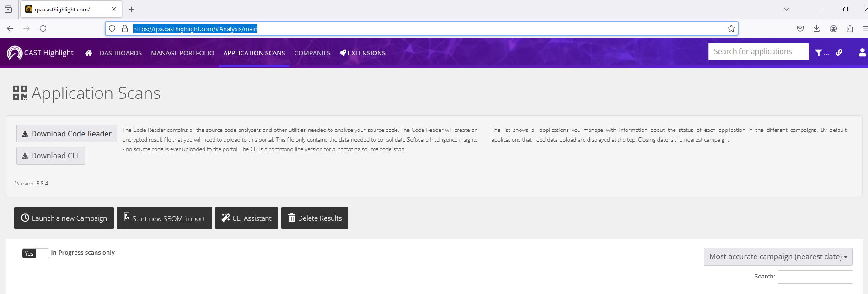Click the browser forward arrow
The image size is (868, 294).
[x=27, y=28]
